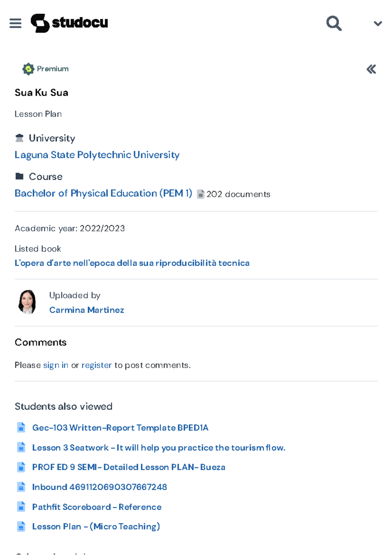392x555 pixels.
Task: Collapse the panel with the double-chevron icon
Action: point(371,69)
